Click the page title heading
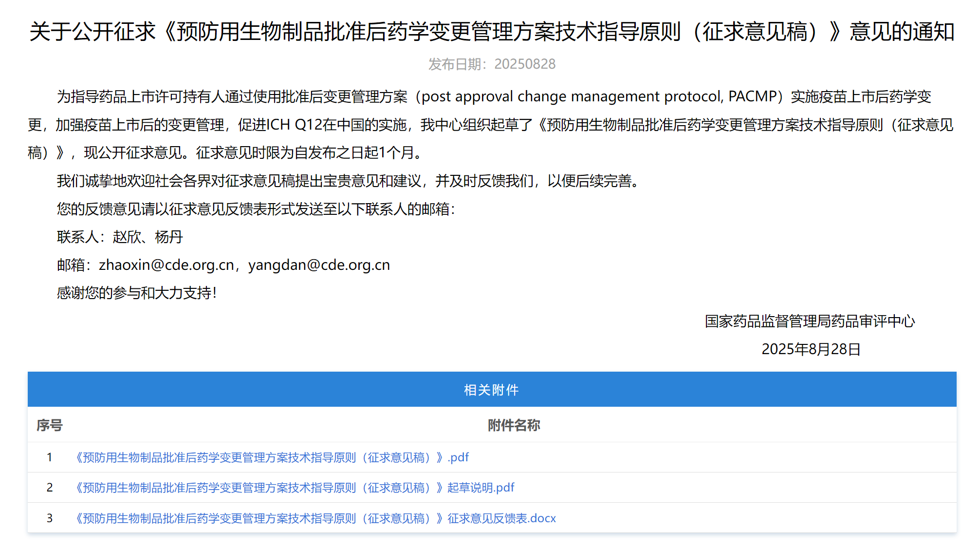The width and height of the screenshot is (980, 548). (x=491, y=32)
